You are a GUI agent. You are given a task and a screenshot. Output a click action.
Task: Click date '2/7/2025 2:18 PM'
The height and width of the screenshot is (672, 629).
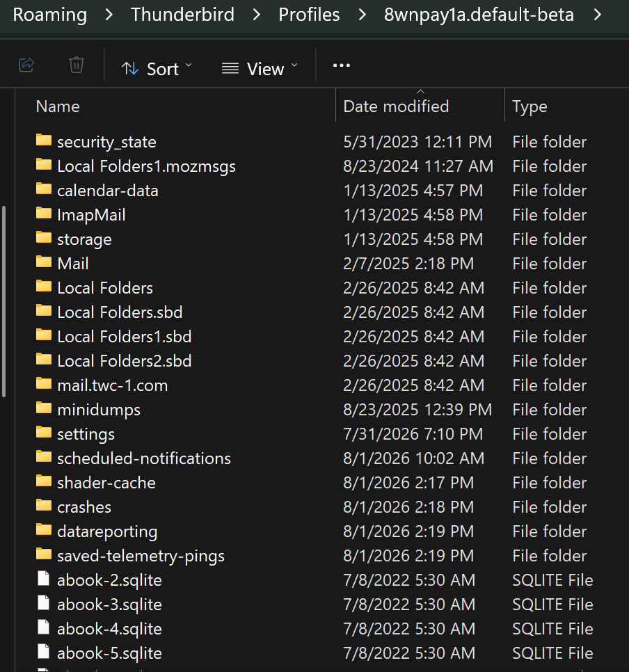pyautogui.click(x=408, y=264)
